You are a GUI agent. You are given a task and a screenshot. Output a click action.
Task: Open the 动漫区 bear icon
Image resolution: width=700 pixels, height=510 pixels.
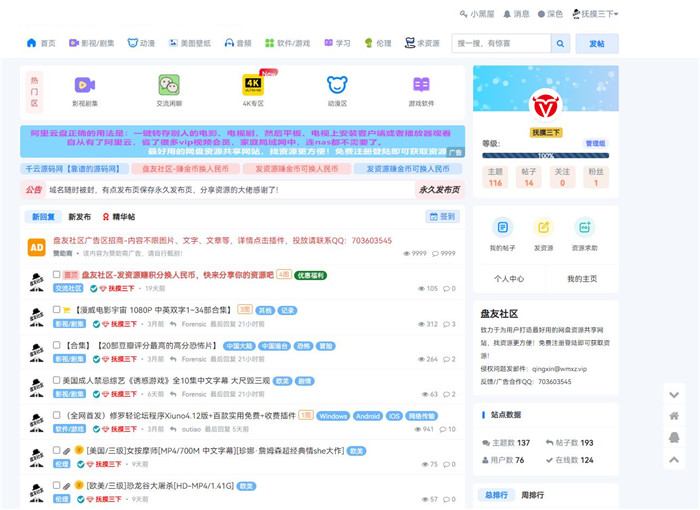[337, 85]
